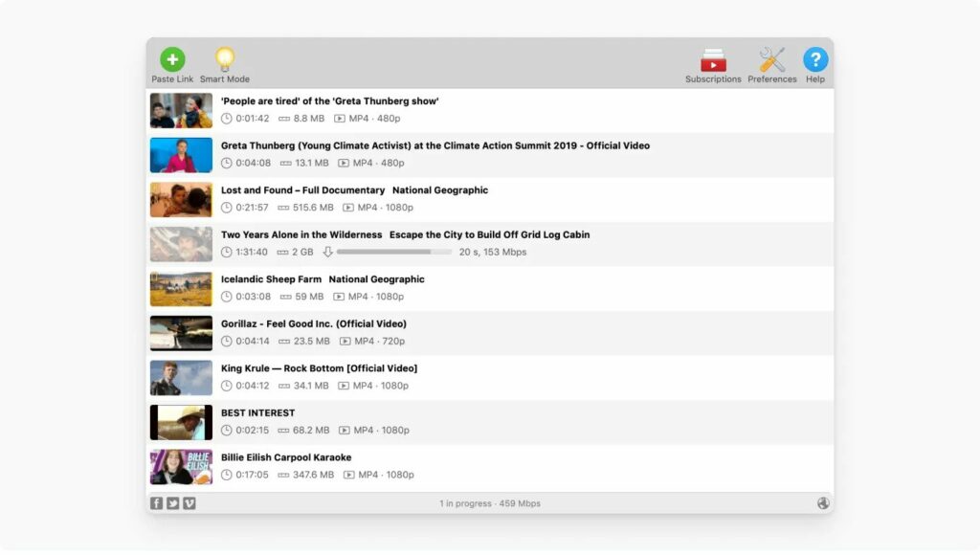Click clock icon beside 0:01:42 duration
Viewport: 980px width, 555px height.
pyautogui.click(x=226, y=119)
